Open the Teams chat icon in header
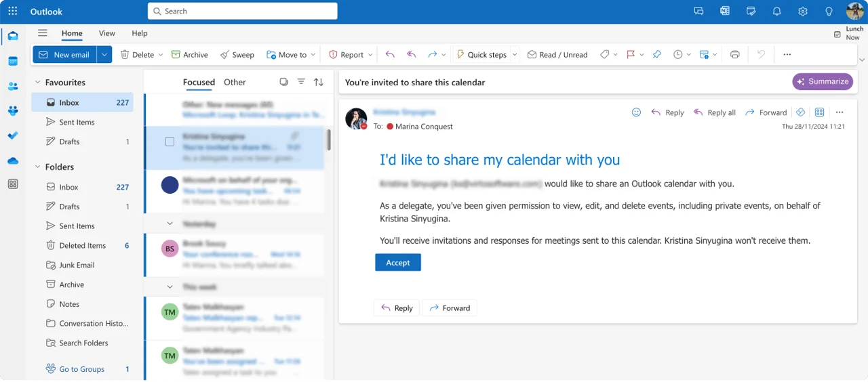Screen dimensions: 868x382 point(698,12)
